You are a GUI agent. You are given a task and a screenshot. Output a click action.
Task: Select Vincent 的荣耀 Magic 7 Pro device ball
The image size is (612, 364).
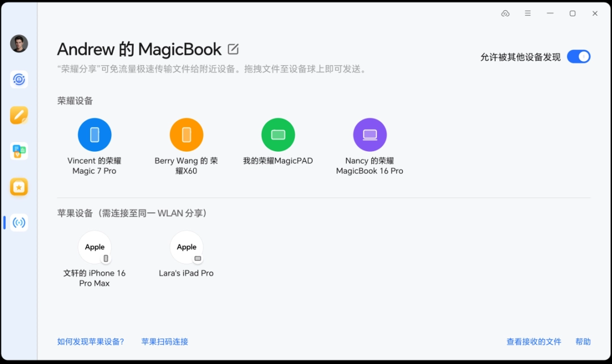[94, 134]
